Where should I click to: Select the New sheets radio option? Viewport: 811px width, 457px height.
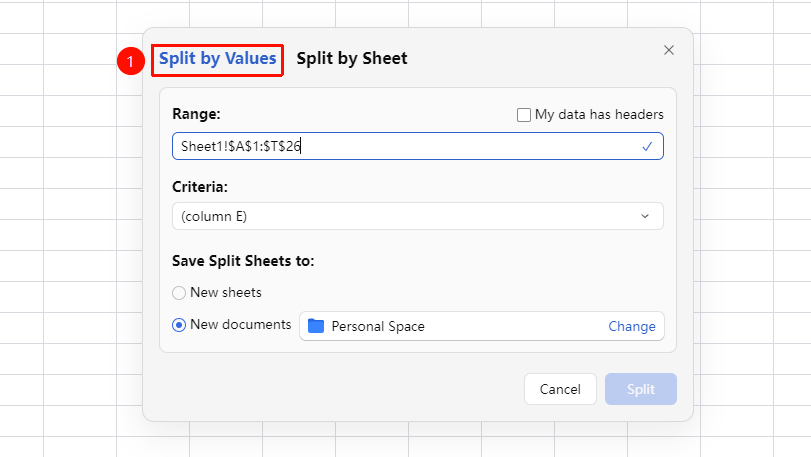click(179, 293)
